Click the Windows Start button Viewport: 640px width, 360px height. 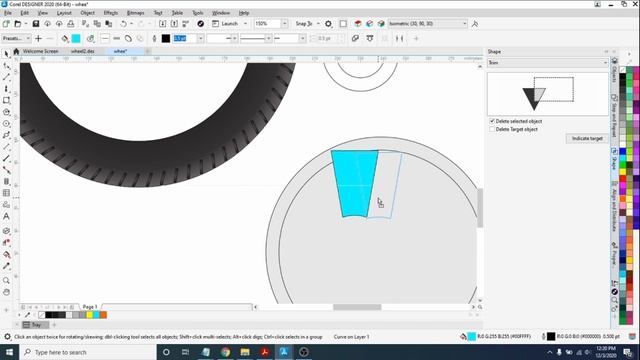pos(9,352)
